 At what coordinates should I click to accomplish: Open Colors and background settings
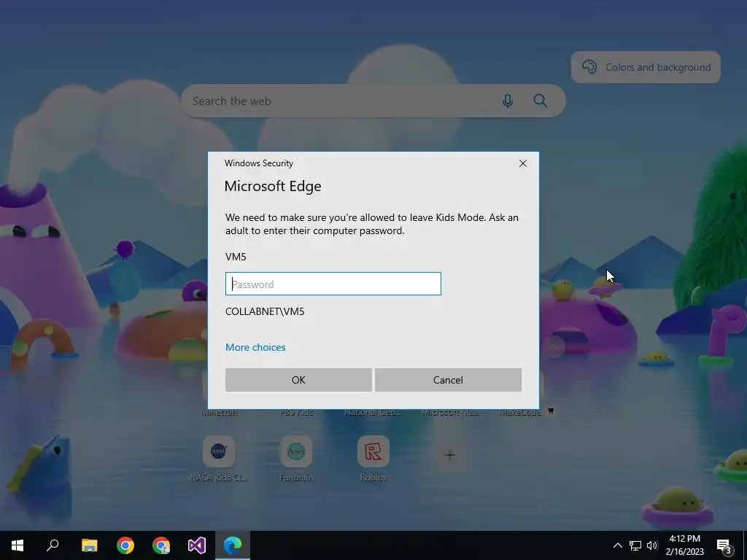646,67
